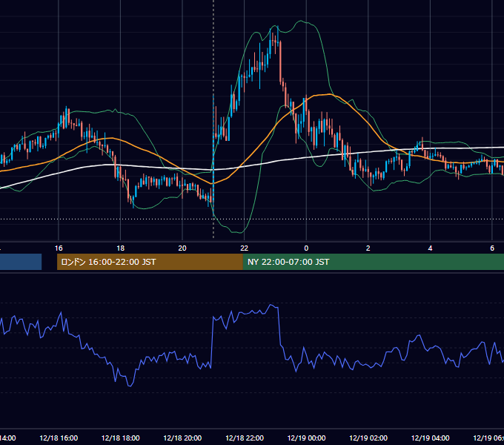The image size is (504, 445).
Task: Click the upper axis label 20
Action: [182, 248]
